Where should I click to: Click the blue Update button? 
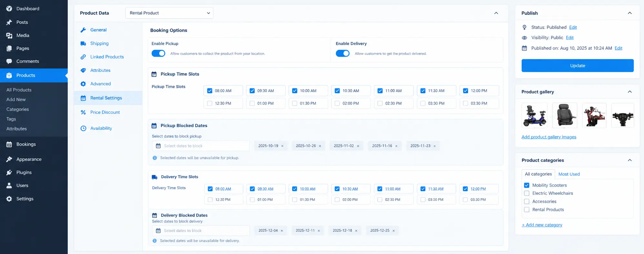pos(578,65)
